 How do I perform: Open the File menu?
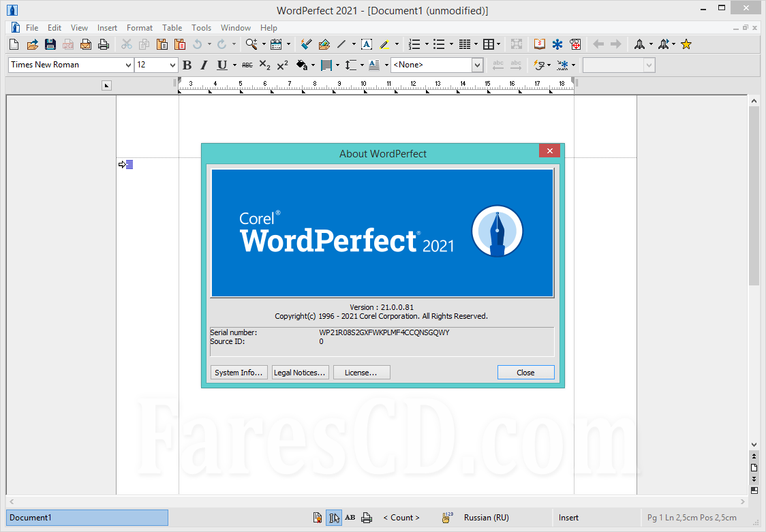32,28
